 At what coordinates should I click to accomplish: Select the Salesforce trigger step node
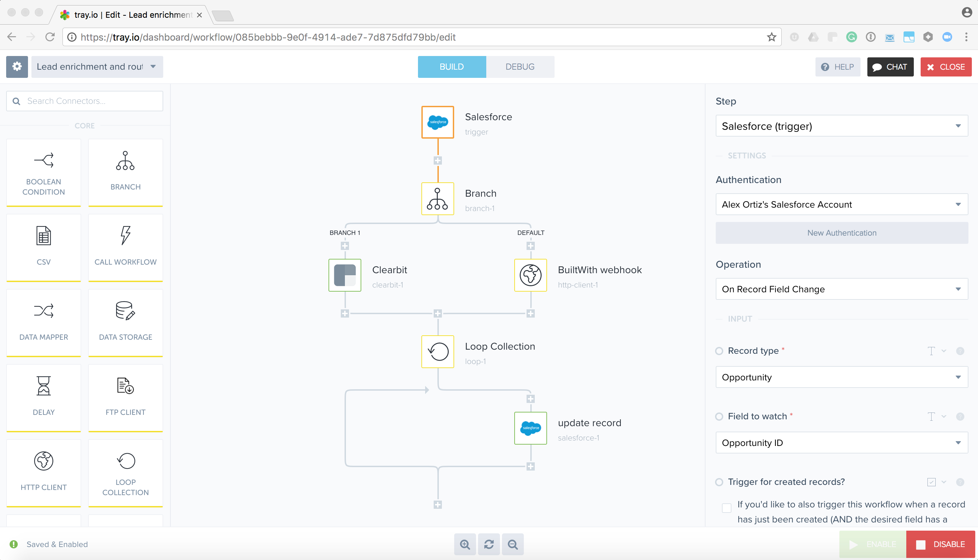tap(438, 122)
